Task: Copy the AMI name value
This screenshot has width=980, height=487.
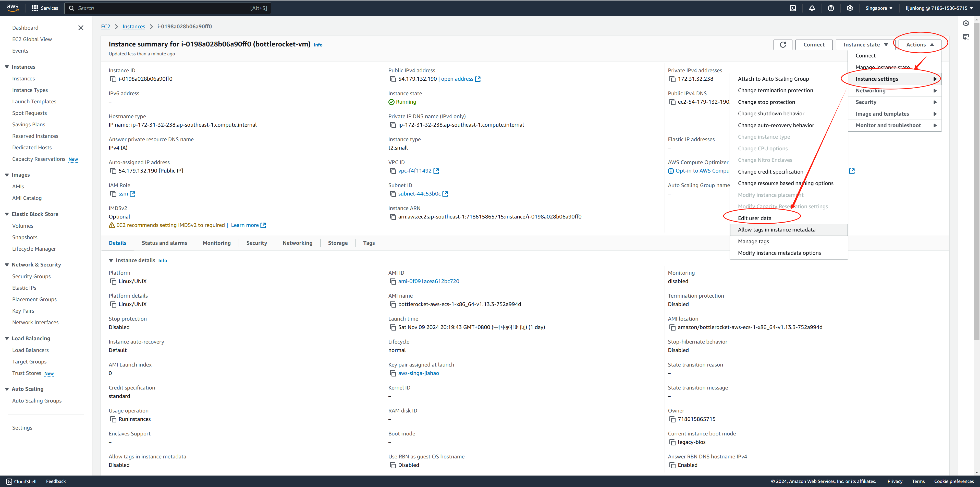Action: pos(393,304)
